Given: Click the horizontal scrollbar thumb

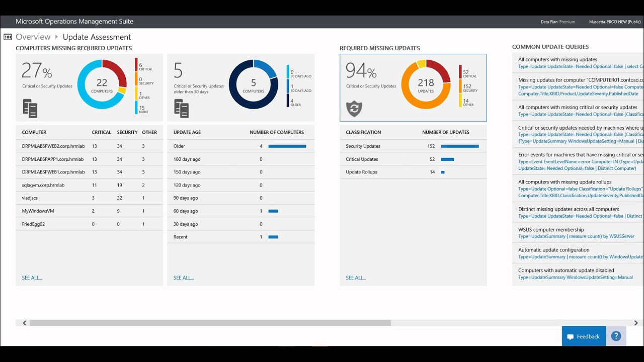Looking at the screenshot, I should 210,323.
